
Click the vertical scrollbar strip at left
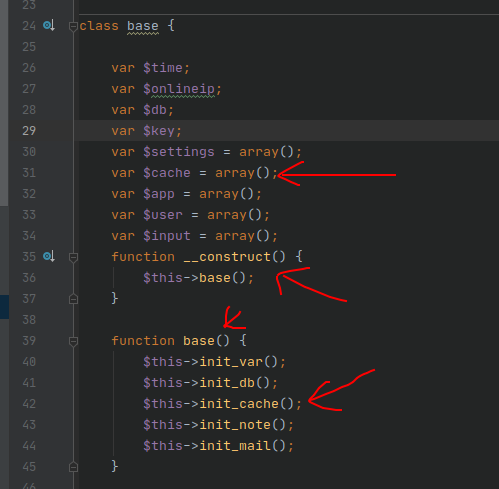tap(4, 103)
